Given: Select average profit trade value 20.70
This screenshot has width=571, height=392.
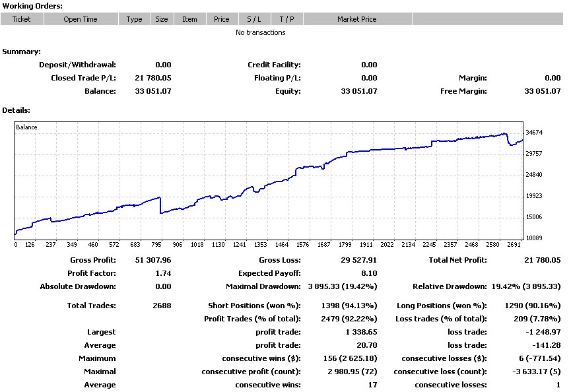Looking at the screenshot, I should [x=367, y=345].
